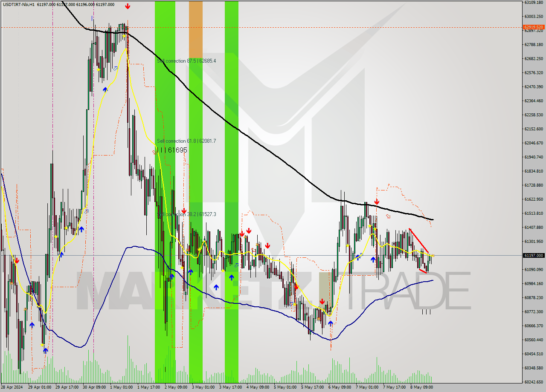Click the 62576.320 price axis value
The height and width of the screenshot is (392, 546).
click(x=534, y=72)
